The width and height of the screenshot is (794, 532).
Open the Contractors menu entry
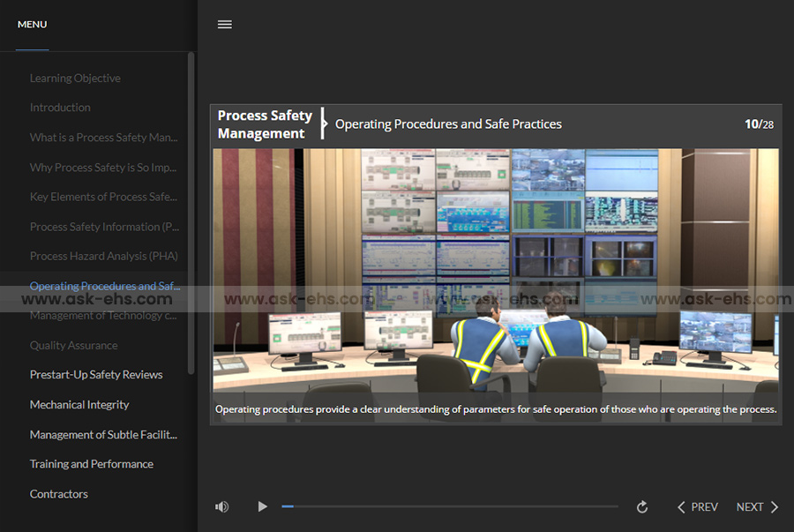(59, 494)
